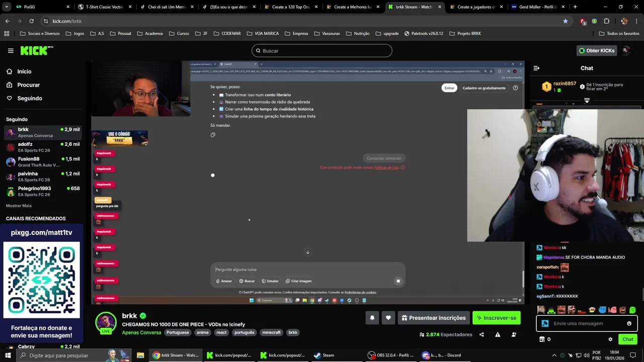The height and width of the screenshot is (362, 644).
Task: Open Discord in Windows taskbar
Action: (x=442, y=355)
